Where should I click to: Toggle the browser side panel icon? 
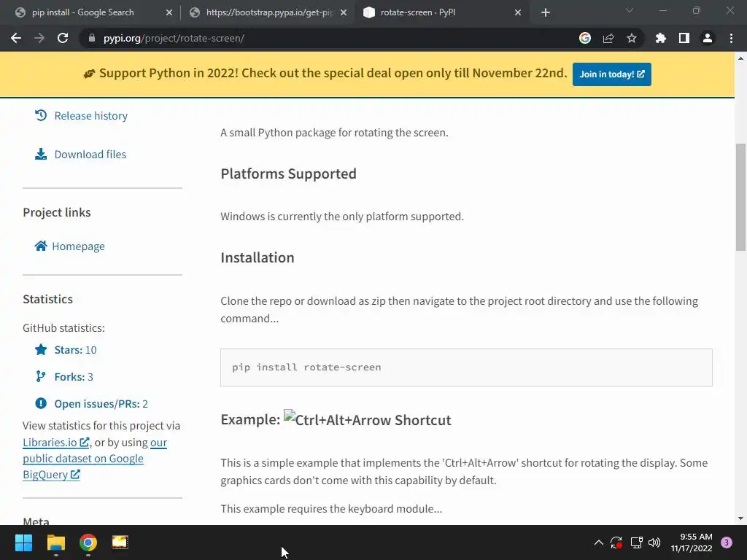click(x=684, y=38)
